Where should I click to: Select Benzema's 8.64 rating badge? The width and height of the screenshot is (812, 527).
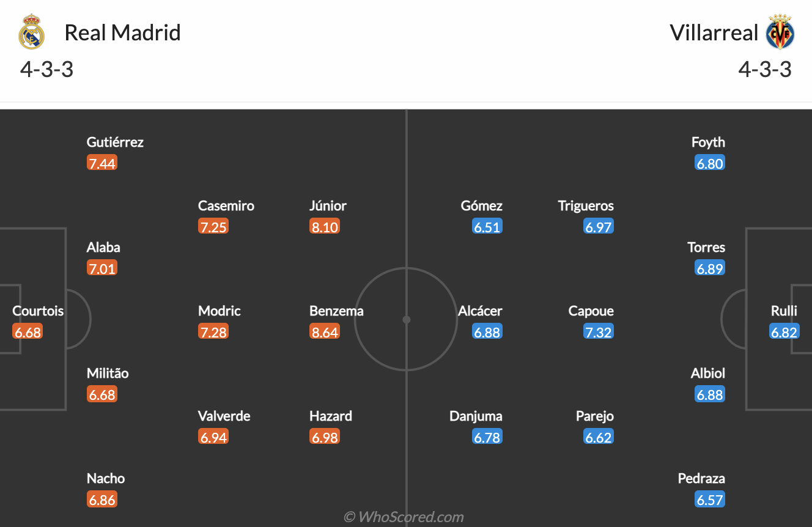[325, 333]
